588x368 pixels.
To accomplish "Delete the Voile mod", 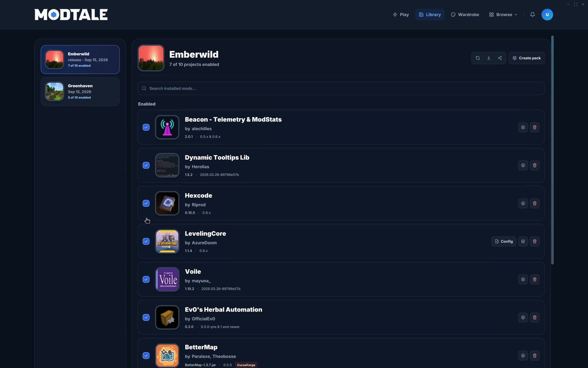I will point(535,279).
